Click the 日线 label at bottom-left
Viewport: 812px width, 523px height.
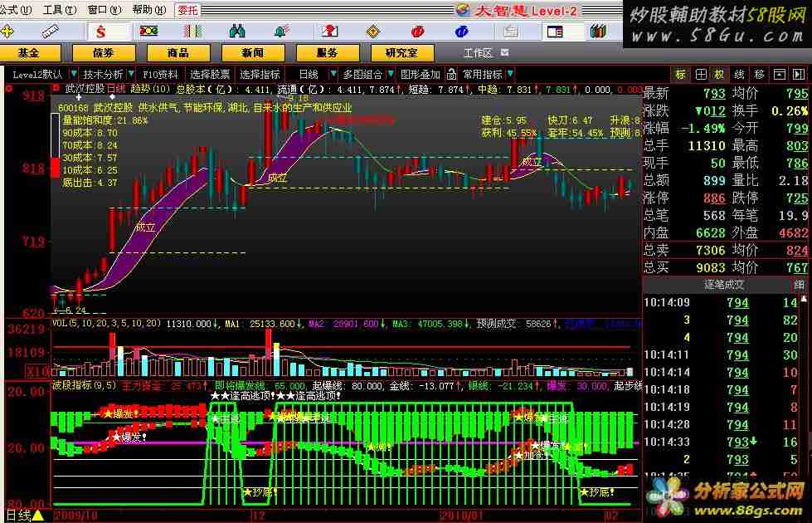point(18,516)
